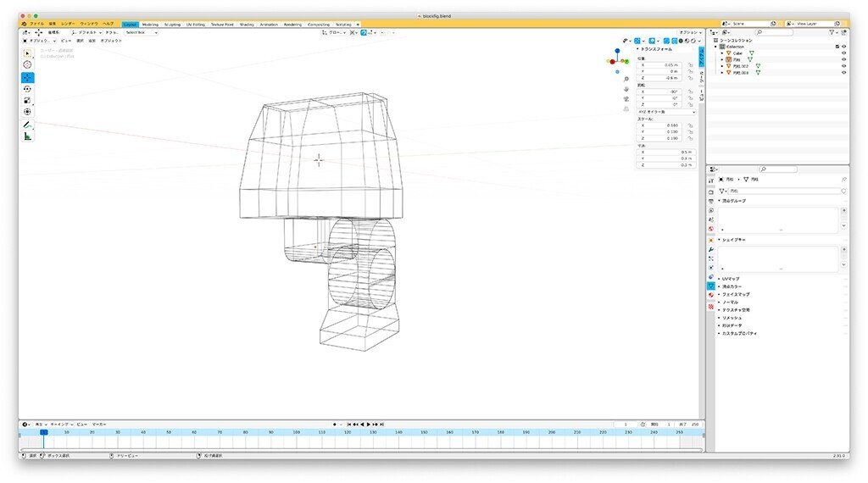
Task: Click the play animation button
Action: point(368,425)
